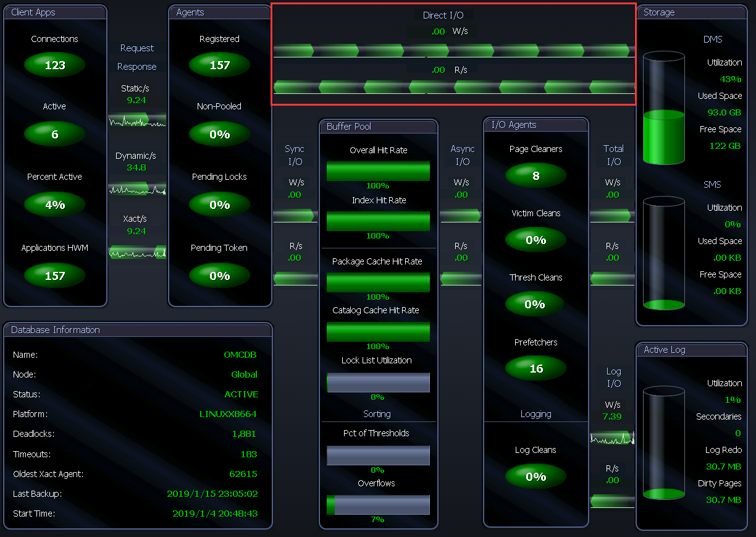Select the Client Apps panel header
The width and height of the screenshot is (756, 537).
(x=56, y=12)
